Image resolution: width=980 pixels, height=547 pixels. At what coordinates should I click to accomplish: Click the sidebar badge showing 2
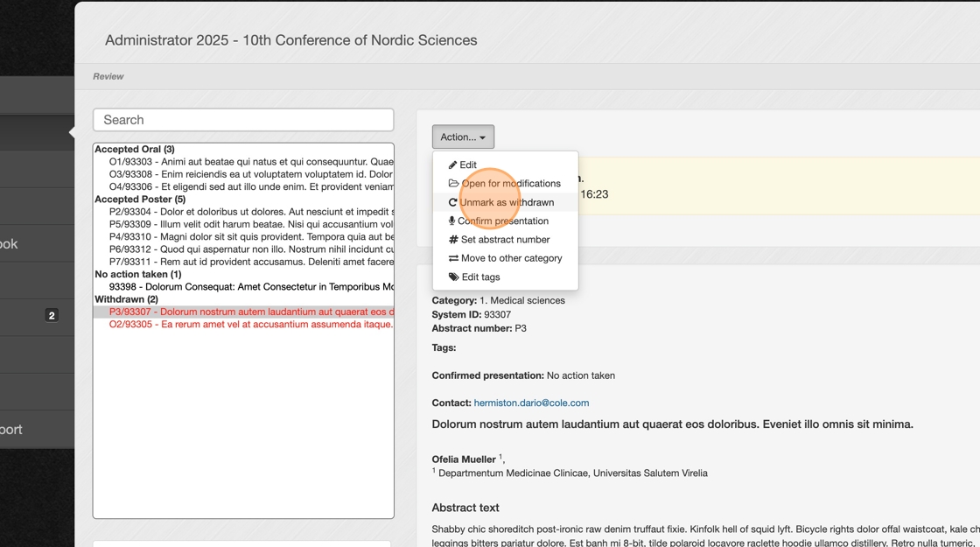[x=52, y=316]
